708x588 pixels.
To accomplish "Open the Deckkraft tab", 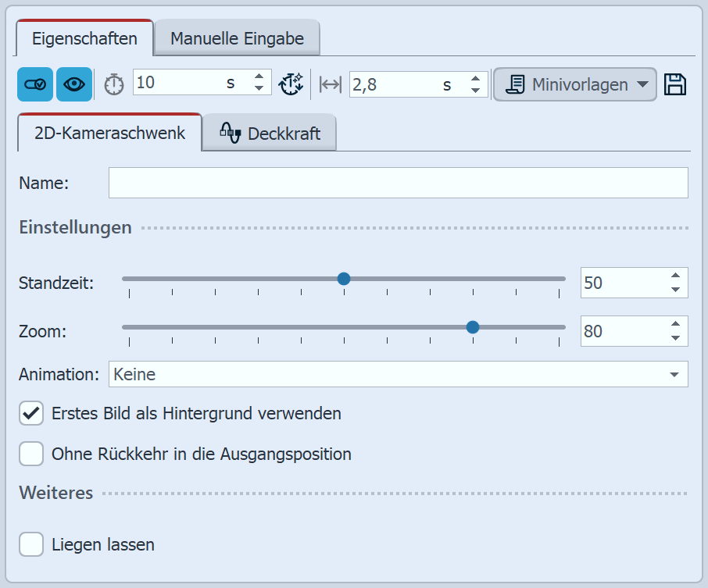I will tap(270, 134).
